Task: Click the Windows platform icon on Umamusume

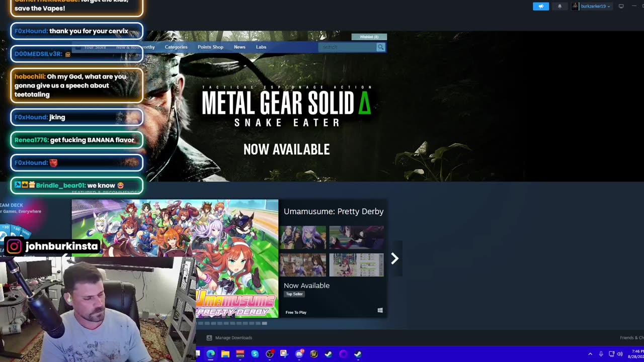Action: coord(380,311)
